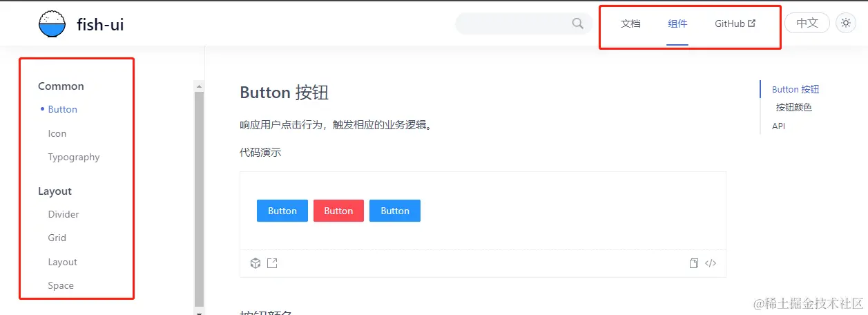The width and height of the screenshot is (868, 315).
Task: Click the fish-ui site title
Action: [100, 25]
